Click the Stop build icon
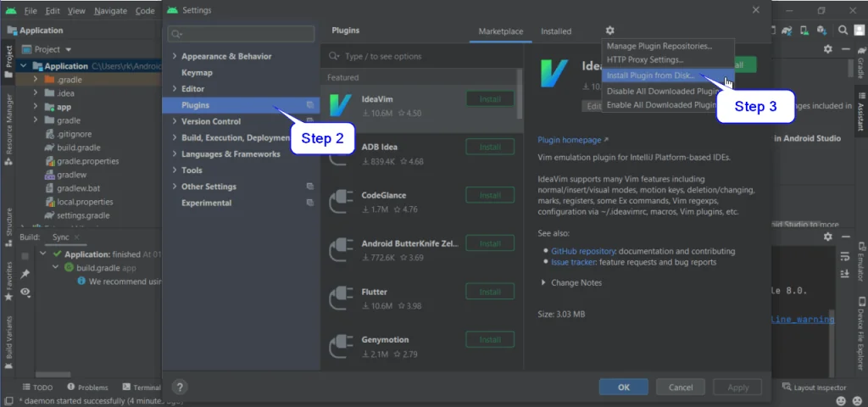This screenshot has height=407, width=868. [25, 256]
